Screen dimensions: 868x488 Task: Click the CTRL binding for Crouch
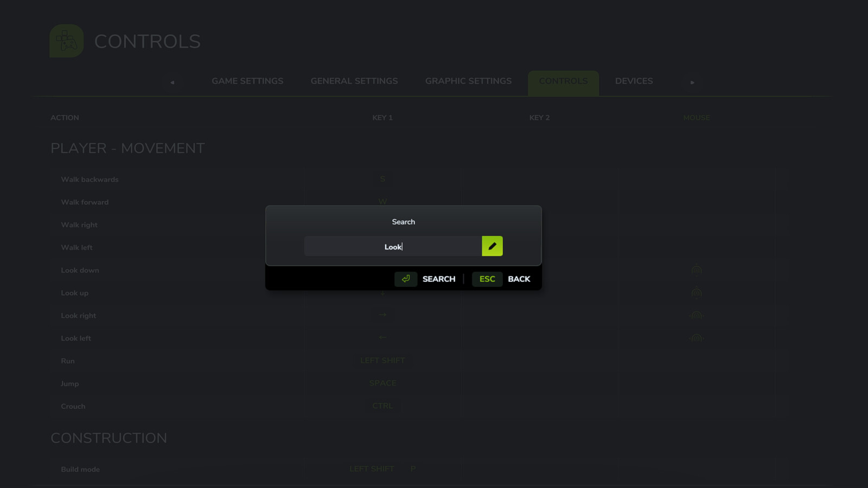tap(382, 406)
